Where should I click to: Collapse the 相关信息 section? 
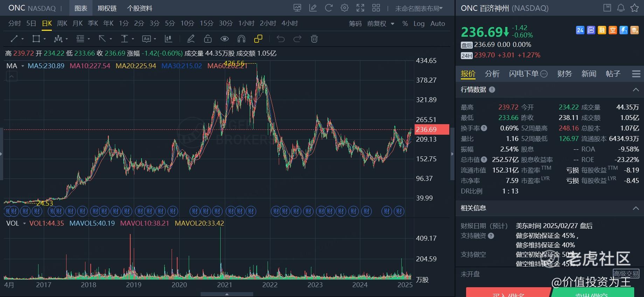pyautogui.click(x=636, y=208)
